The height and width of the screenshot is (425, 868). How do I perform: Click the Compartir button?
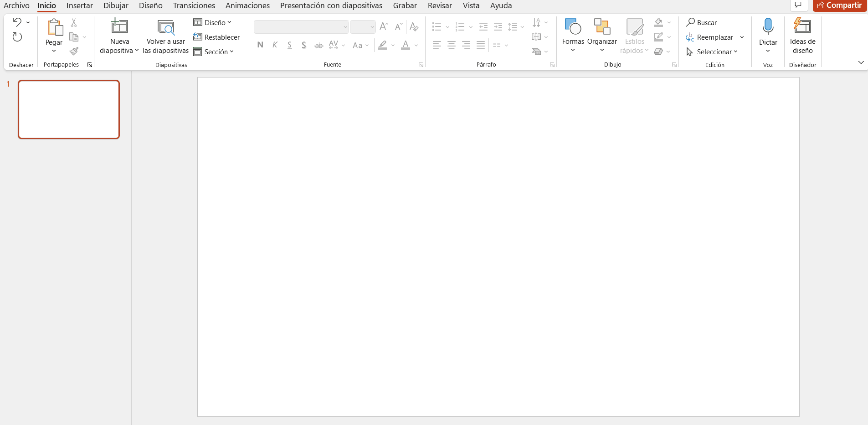[840, 5]
